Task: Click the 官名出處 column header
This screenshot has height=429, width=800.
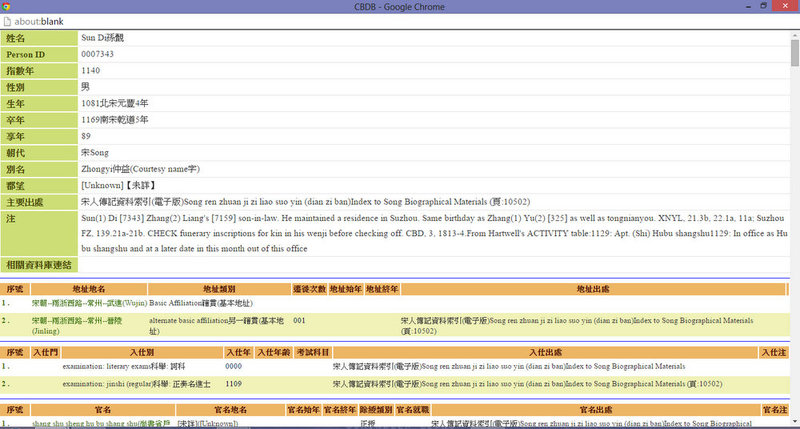Action: pyautogui.click(x=596, y=410)
